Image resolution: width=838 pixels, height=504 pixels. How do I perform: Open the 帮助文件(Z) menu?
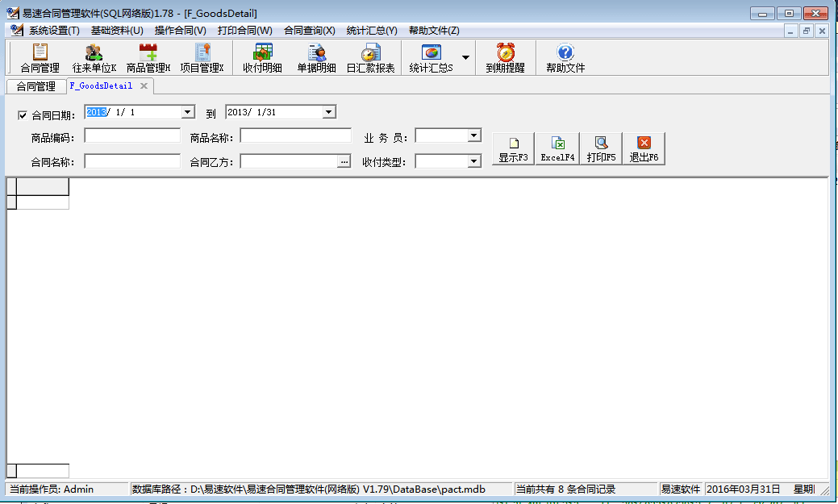point(434,31)
